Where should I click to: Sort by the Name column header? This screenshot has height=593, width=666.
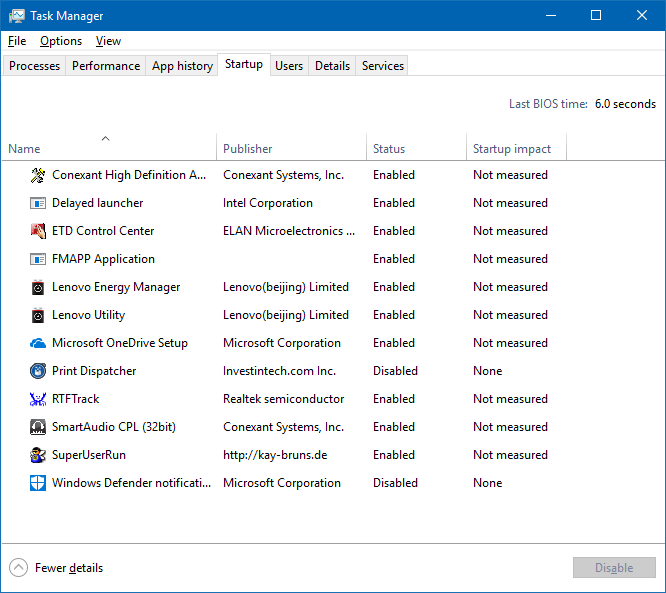pos(110,147)
